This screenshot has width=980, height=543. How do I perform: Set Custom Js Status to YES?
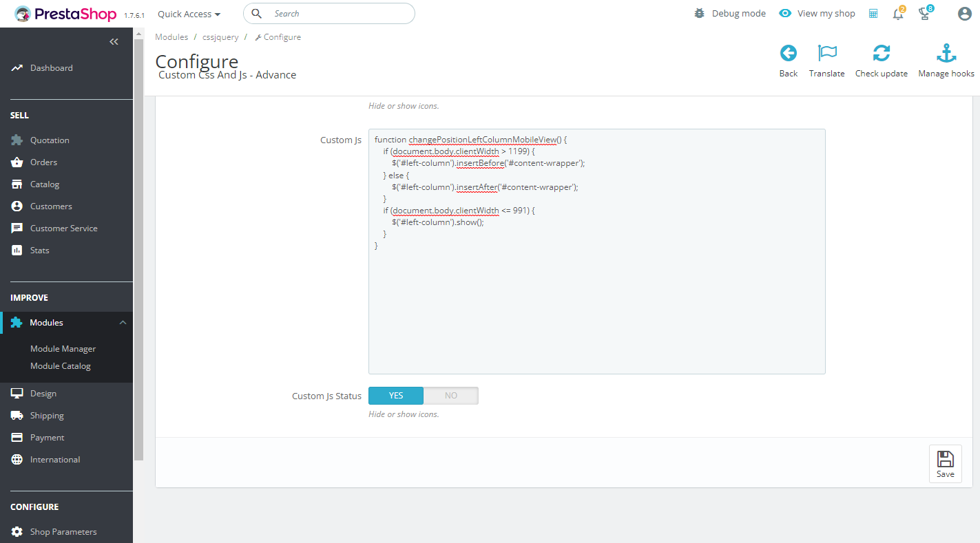click(x=396, y=396)
